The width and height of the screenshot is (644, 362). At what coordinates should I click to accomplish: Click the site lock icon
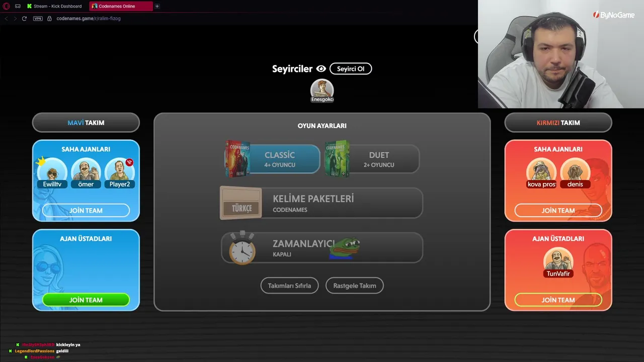[49, 19]
